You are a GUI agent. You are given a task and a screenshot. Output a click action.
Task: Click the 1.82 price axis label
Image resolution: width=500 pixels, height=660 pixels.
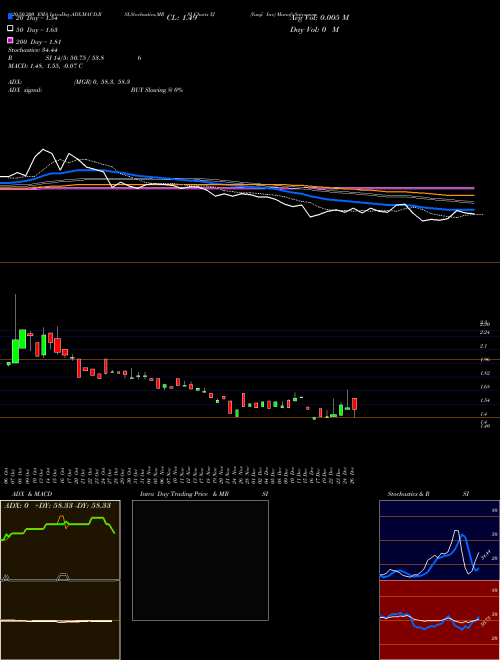pyautogui.click(x=485, y=373)
